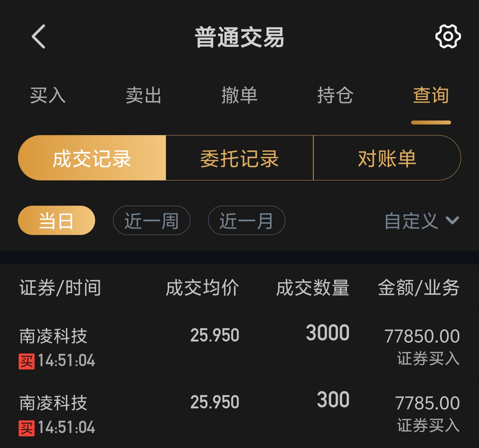The height and width of the screenshot is (448, 479).
Task: Select 对账单 segment
Action: click(387, 158)
